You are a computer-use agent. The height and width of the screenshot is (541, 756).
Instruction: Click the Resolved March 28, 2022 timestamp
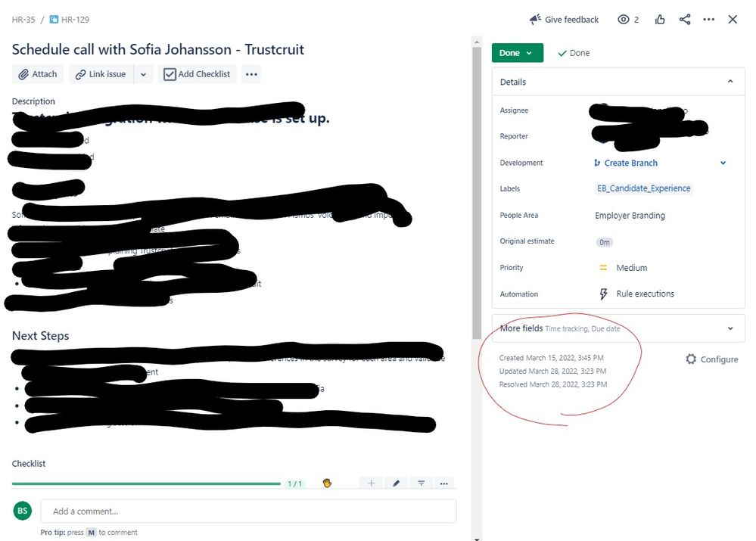(x=553, y=384)
